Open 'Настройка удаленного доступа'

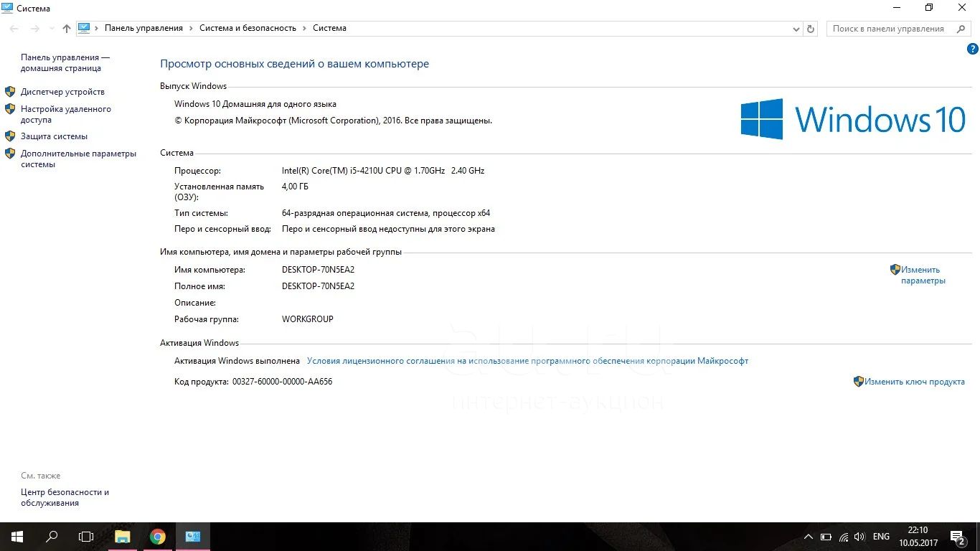(66, 115)
